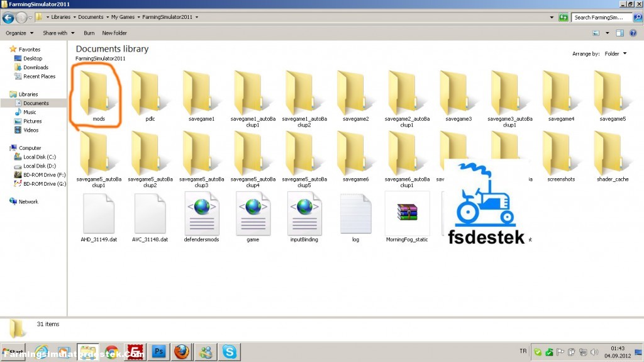This screenshot has height=362, width=644.
Task: Open the MorningFog_static archive file
Action: [x=407, y=213]
